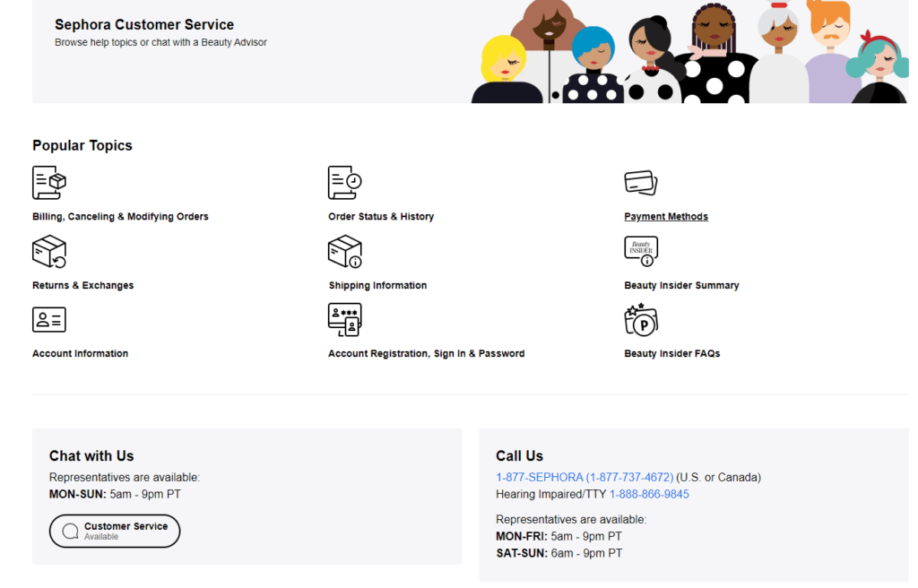
Task: Call 1-877-SEPHORA phone number link
Action: click(x=582, y=477)
